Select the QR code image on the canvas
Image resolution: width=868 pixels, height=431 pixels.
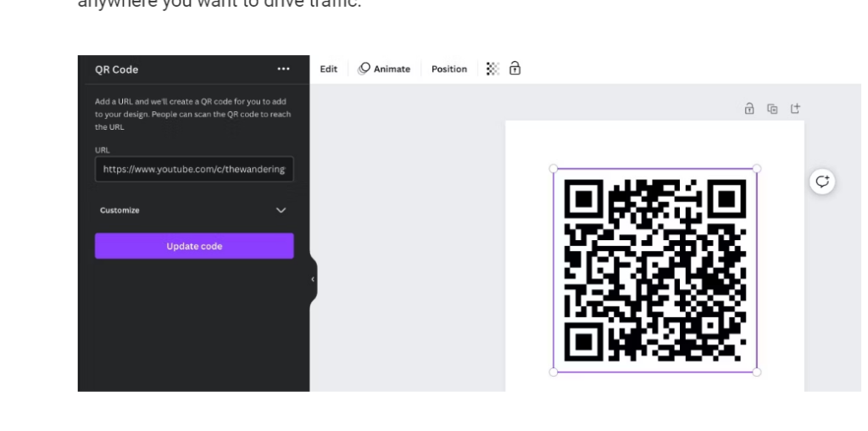(655, 271)
